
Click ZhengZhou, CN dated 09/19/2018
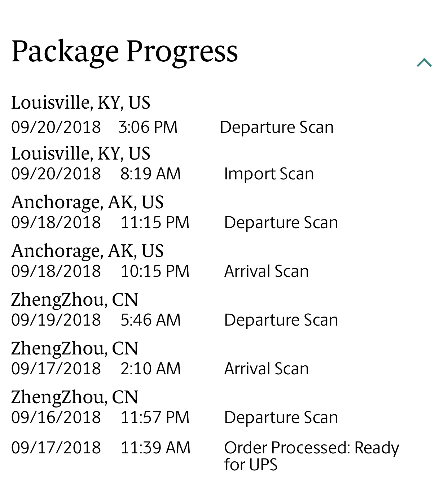[75, 300]
